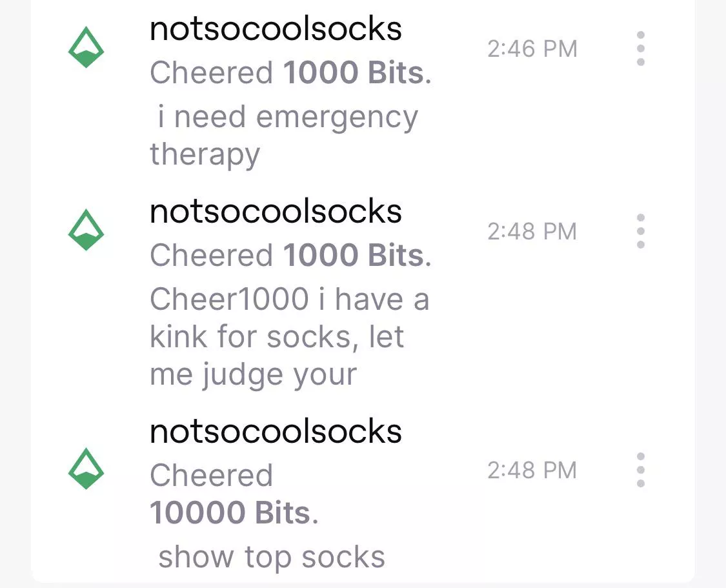Click the "Cheered 1000 Bits" line above the Cheer1000 message
726x588 pixels.
290,256
